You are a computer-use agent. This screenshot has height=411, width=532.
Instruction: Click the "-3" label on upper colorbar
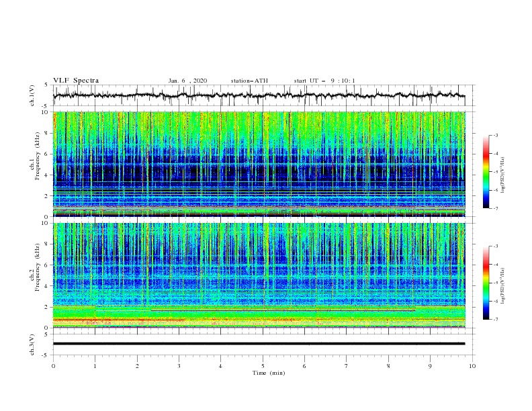[x=495, y=135]
